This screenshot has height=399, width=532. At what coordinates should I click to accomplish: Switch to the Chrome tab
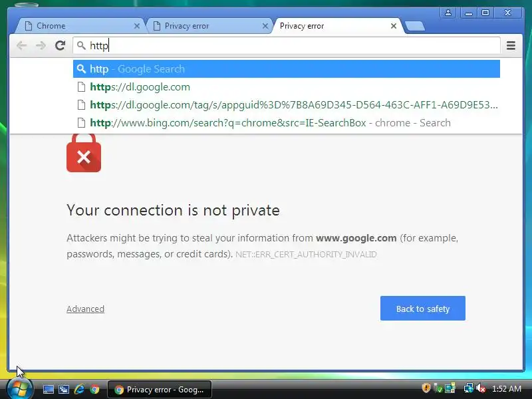click(80, 26)
